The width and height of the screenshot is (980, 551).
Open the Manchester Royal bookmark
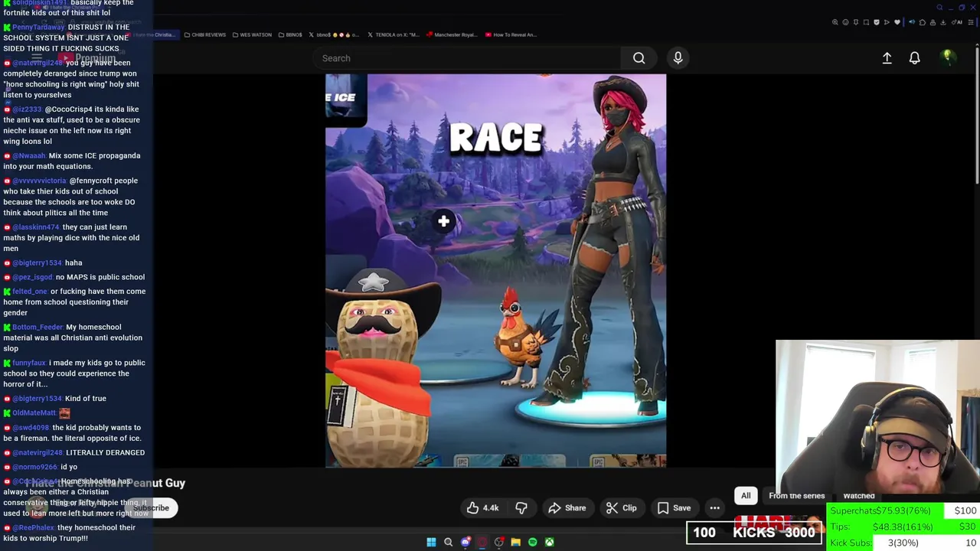452,34
